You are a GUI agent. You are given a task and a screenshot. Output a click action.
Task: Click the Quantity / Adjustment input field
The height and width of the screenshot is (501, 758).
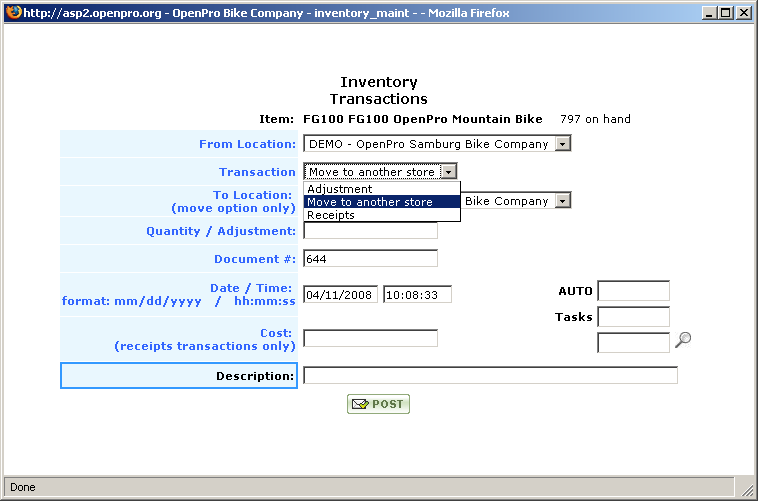(370, 231)
